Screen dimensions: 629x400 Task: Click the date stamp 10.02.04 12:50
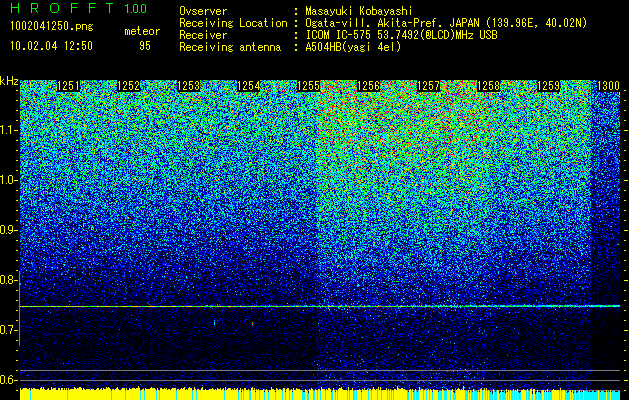coord(51,46)
